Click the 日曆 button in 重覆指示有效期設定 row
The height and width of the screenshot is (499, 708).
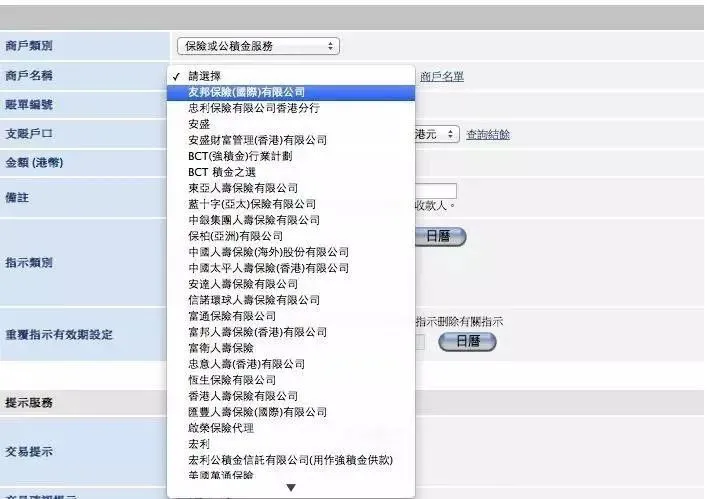(x=467, y=341)
